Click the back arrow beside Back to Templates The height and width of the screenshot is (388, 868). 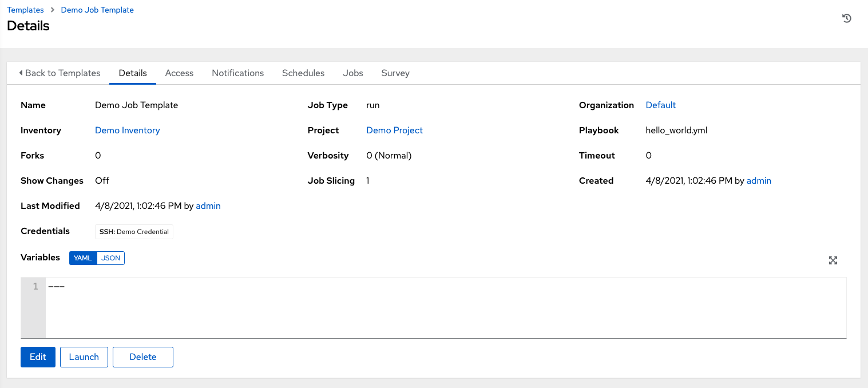pyautogui.click(x=21, y=73)
